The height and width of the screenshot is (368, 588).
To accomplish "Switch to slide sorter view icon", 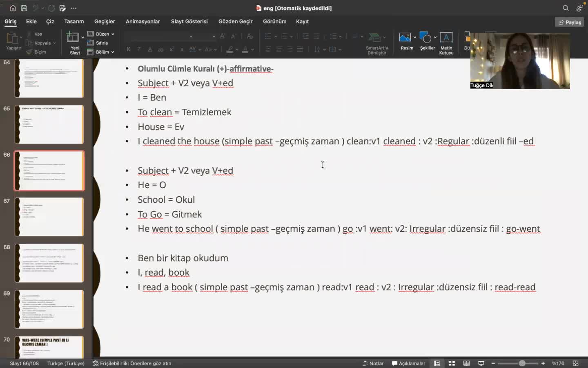I will [452, 363].
